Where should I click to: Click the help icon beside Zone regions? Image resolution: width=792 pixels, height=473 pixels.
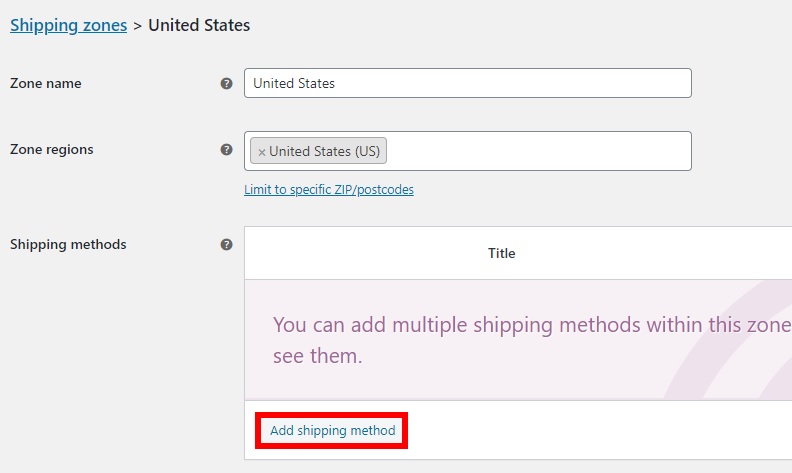coord(227,150)
